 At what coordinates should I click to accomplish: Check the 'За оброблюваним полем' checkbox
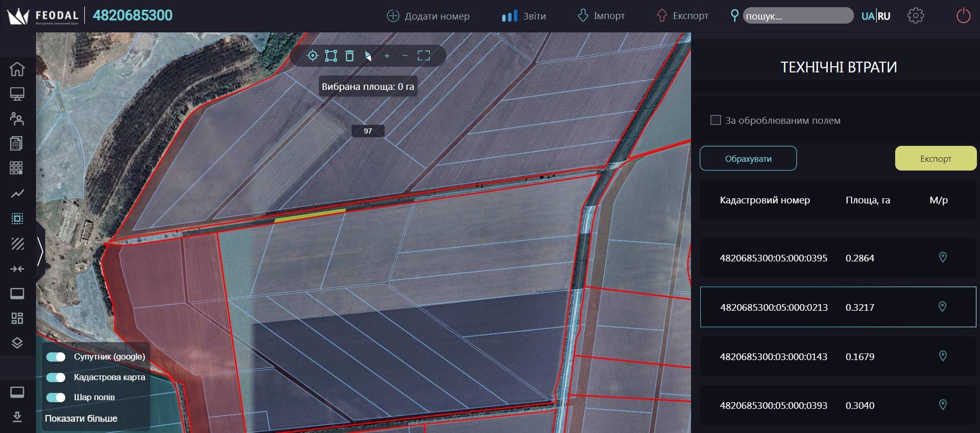715,120
